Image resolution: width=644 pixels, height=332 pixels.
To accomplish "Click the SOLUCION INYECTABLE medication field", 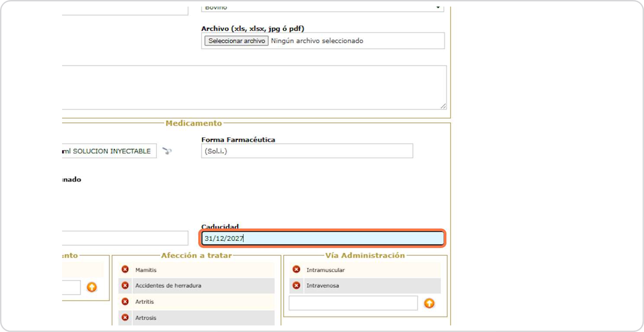I will point(109,151).
